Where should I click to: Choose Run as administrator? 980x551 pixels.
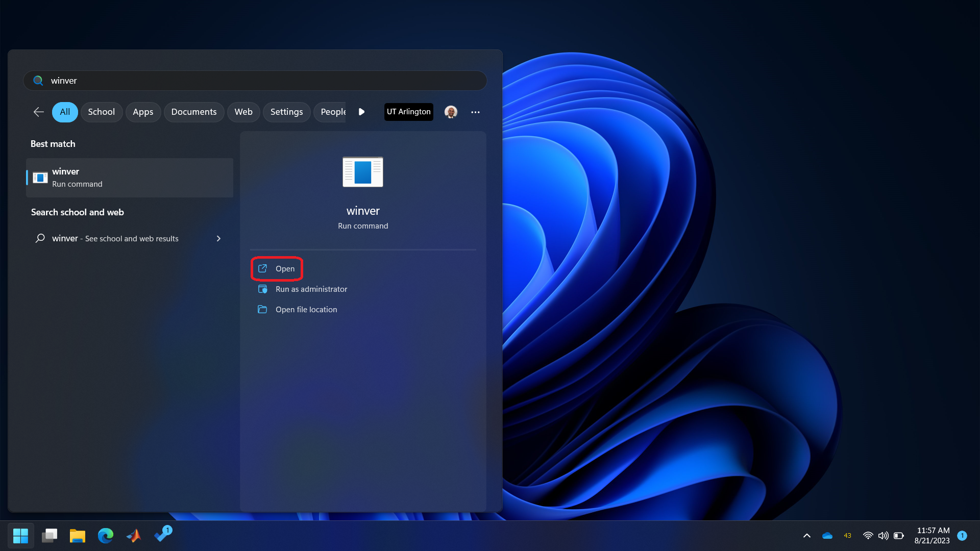pos(311,289)
